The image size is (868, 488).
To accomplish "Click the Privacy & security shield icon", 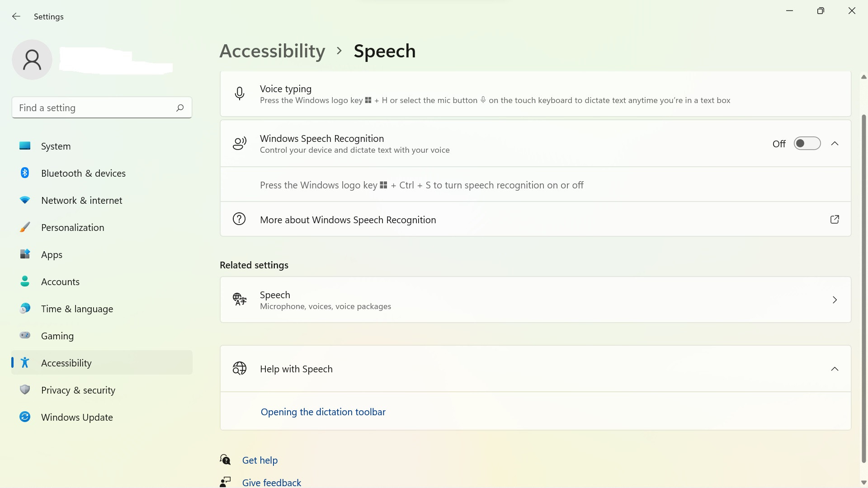I will pyautogui.click(x=25, y=390).
